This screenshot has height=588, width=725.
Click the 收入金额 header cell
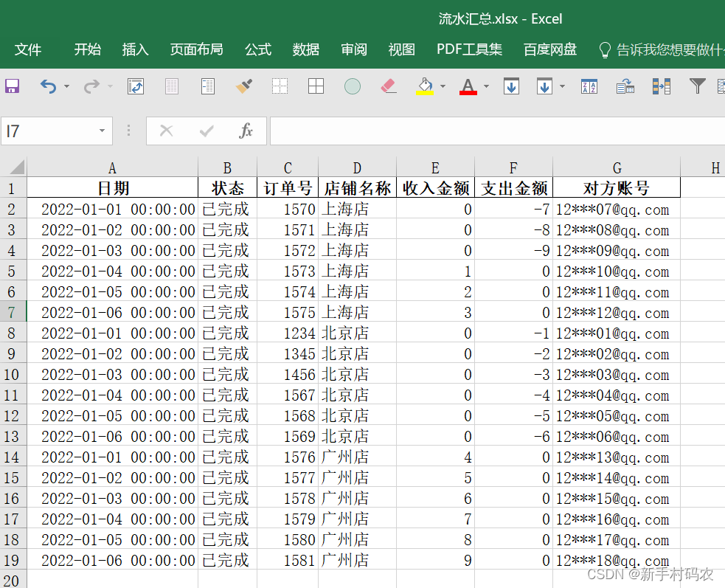point(436,188)
